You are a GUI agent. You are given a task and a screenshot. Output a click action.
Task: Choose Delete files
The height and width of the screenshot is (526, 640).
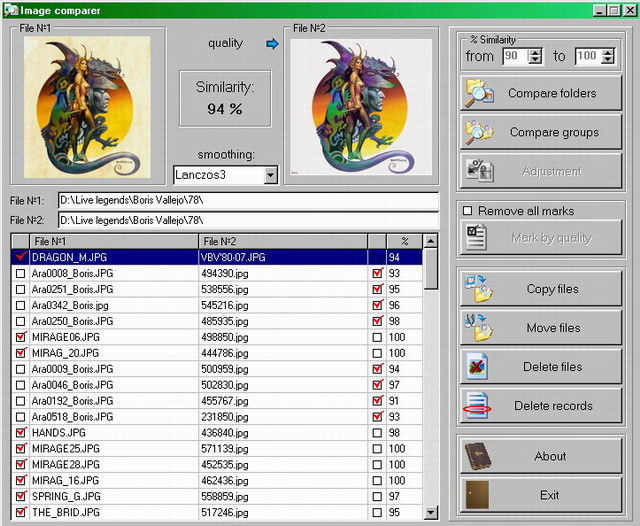coord(541,366)
